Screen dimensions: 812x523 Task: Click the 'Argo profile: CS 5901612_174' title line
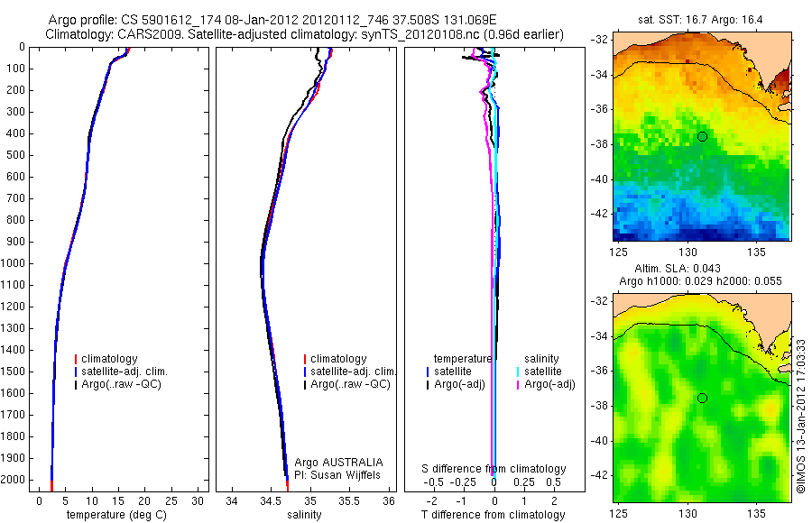tap(272, 20)
